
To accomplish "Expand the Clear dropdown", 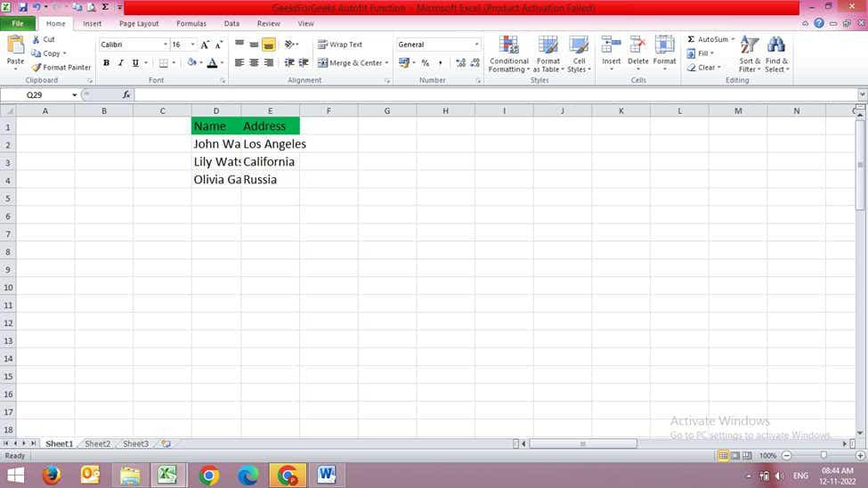I will click(718, 68).
